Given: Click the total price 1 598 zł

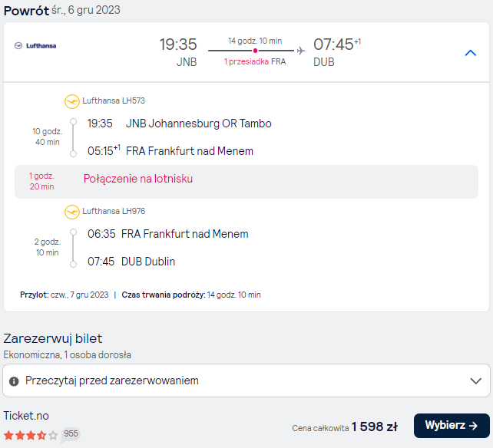Looking at the screenshot, I should pyautogui.click(x=375, y=427).
